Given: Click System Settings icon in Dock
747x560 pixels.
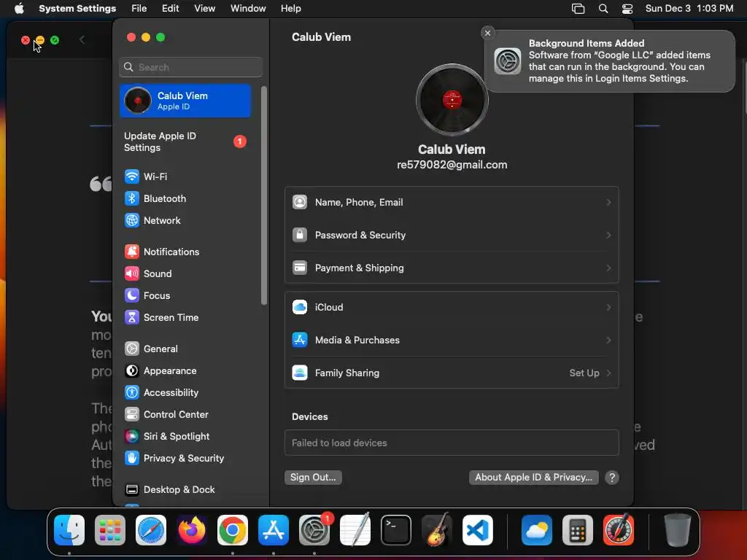Looking at the screenshot, I should (314, 530).
